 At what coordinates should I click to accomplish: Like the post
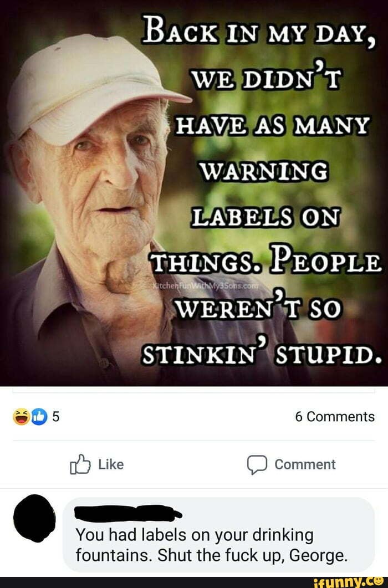97,464
